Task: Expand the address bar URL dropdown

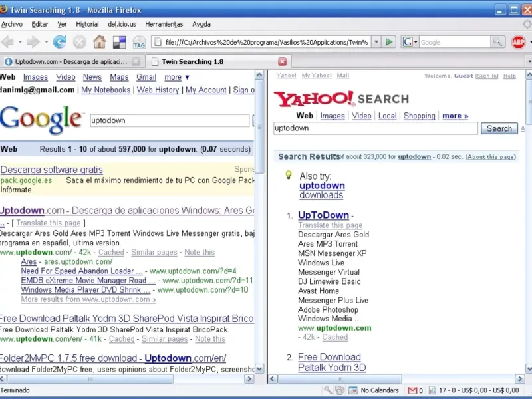Action: point(376,42)
